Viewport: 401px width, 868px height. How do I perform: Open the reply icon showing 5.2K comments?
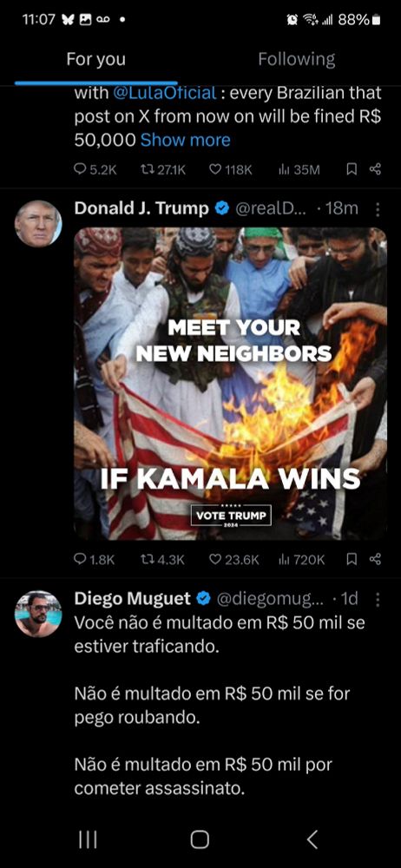[95, 169]
